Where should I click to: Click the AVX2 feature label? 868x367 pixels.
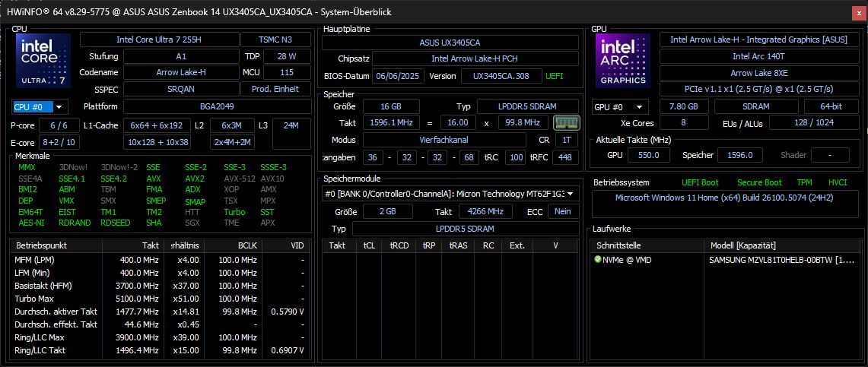pos(195,179)
